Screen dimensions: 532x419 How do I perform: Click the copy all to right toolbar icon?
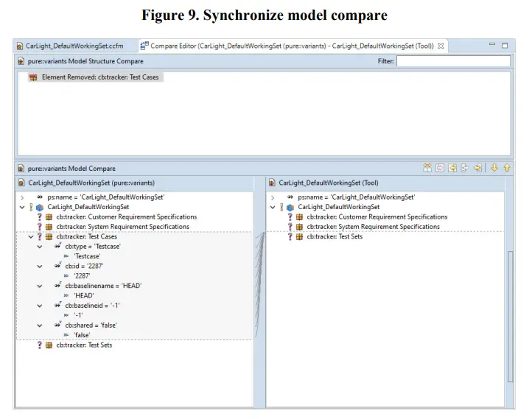440,167
